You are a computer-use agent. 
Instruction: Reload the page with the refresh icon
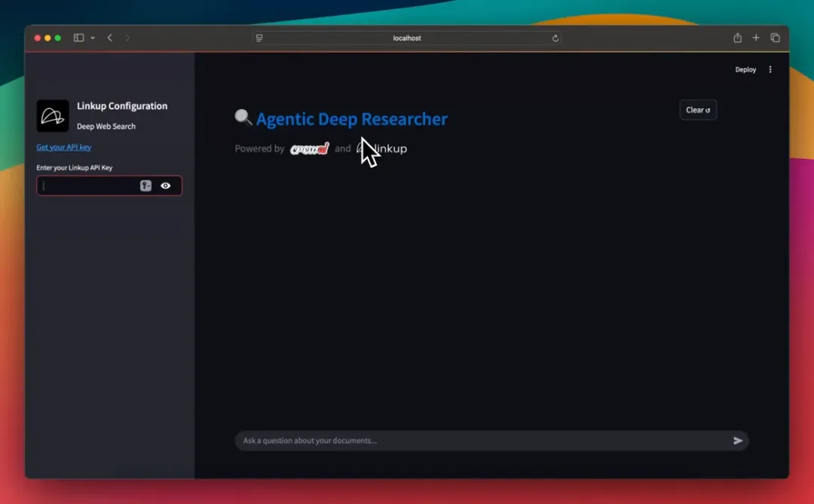point(555,38)
